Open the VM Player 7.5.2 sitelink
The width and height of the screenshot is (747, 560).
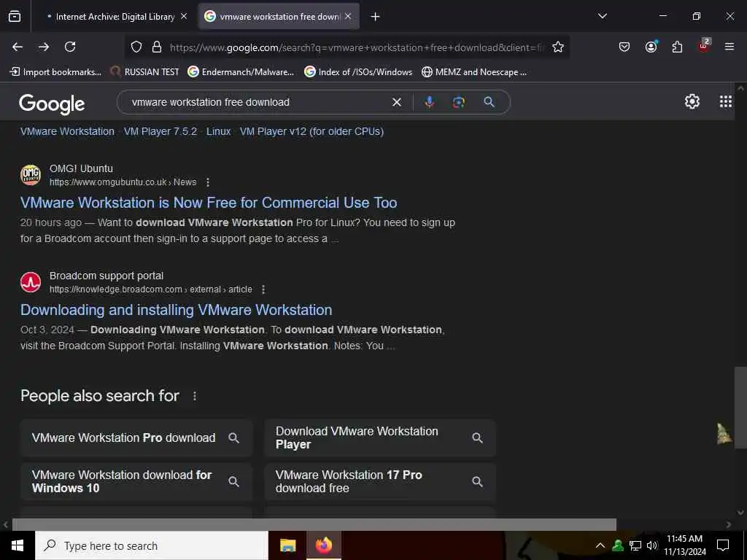tap(160, 131)
